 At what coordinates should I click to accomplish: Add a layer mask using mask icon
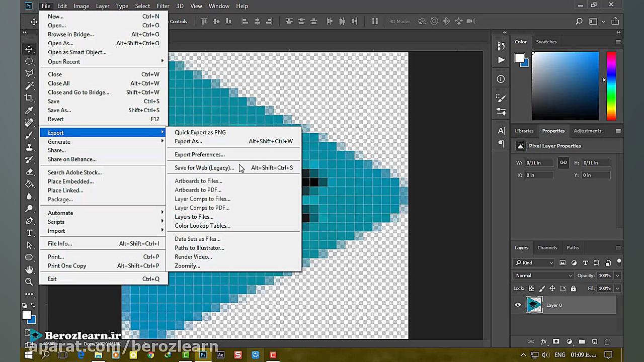click(556, 342)
